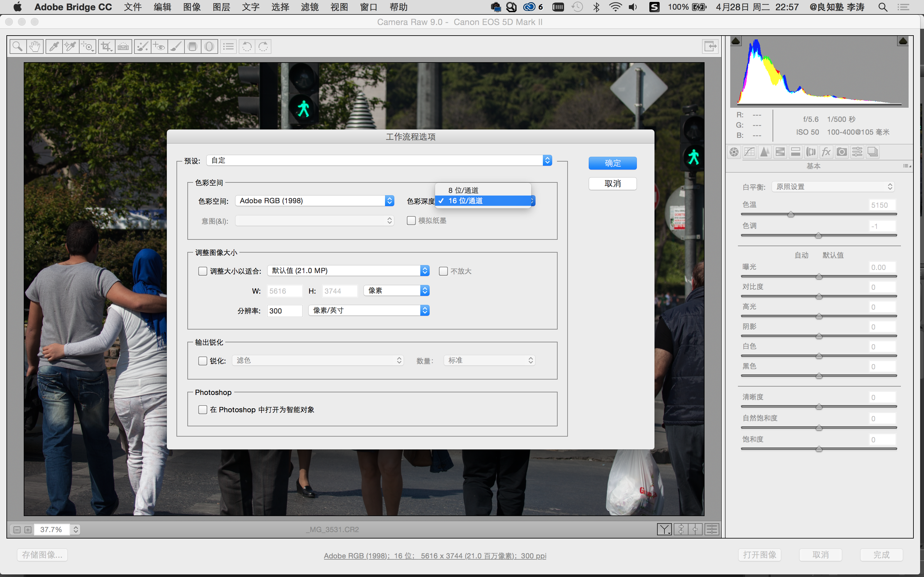This screenshot has height=577, width=924.
Task: Open the 色彩空间 Adobe RGB dropdown
Action: [315, 201]
